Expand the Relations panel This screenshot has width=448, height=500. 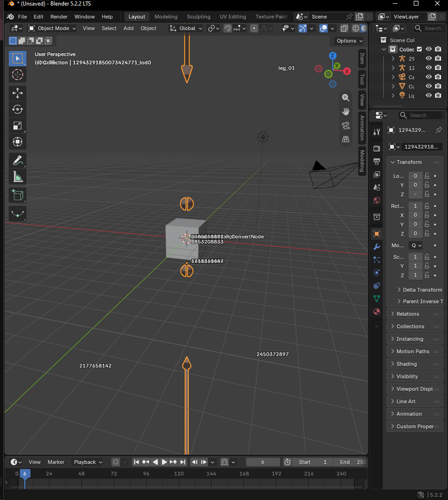pos(414,314)
